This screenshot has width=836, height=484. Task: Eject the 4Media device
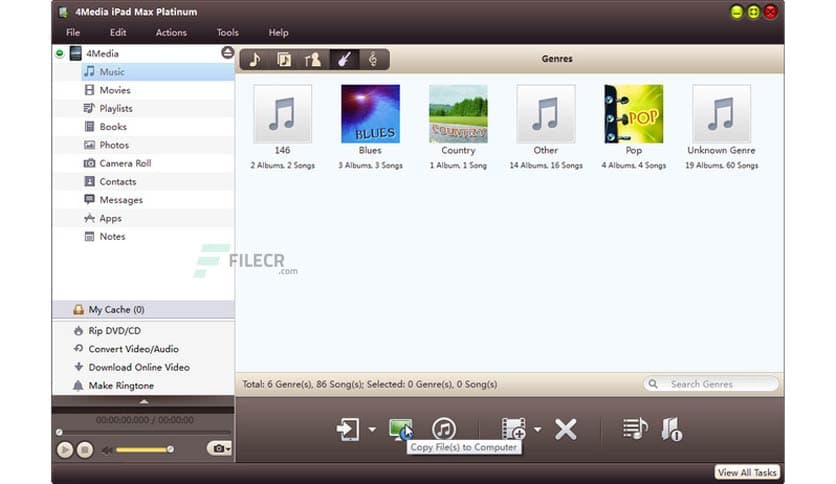point(227,52)
